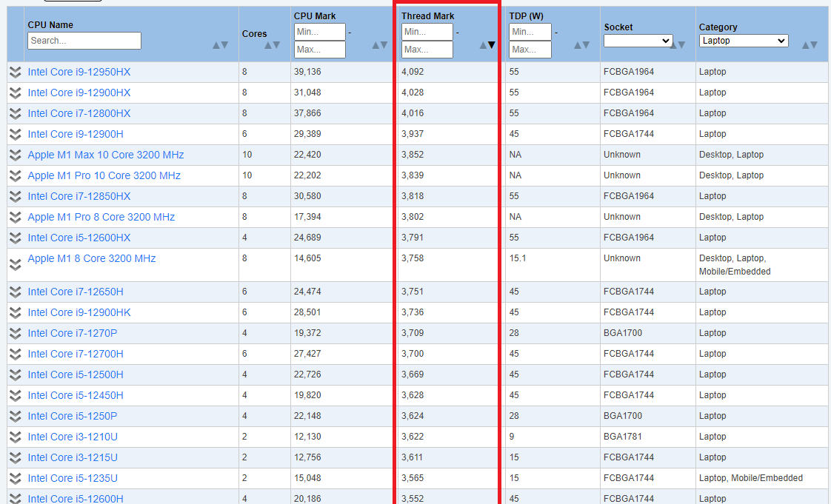Open Apple M1 8 Core 3200 MHz link

tap(92, 258)
